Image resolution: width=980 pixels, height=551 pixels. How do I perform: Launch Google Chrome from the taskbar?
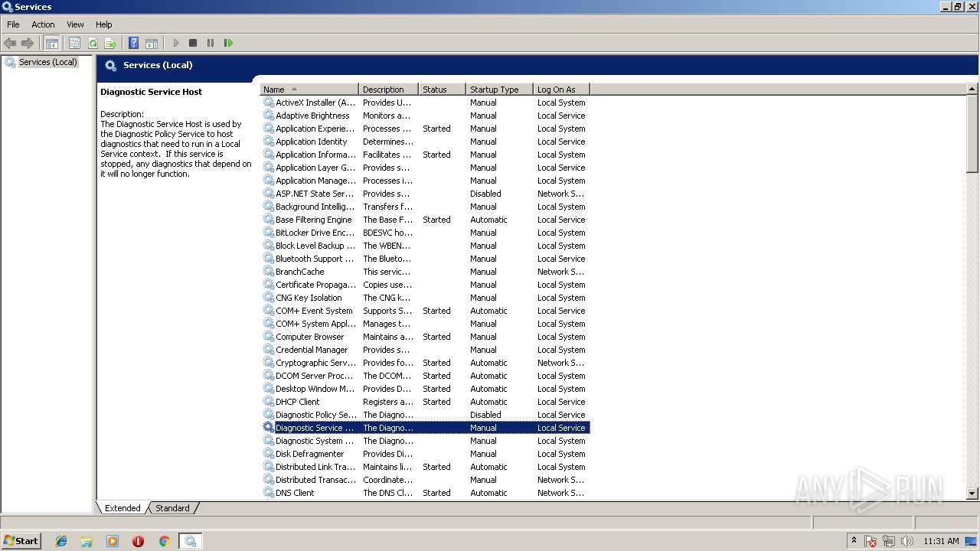(x=164, y=541)
